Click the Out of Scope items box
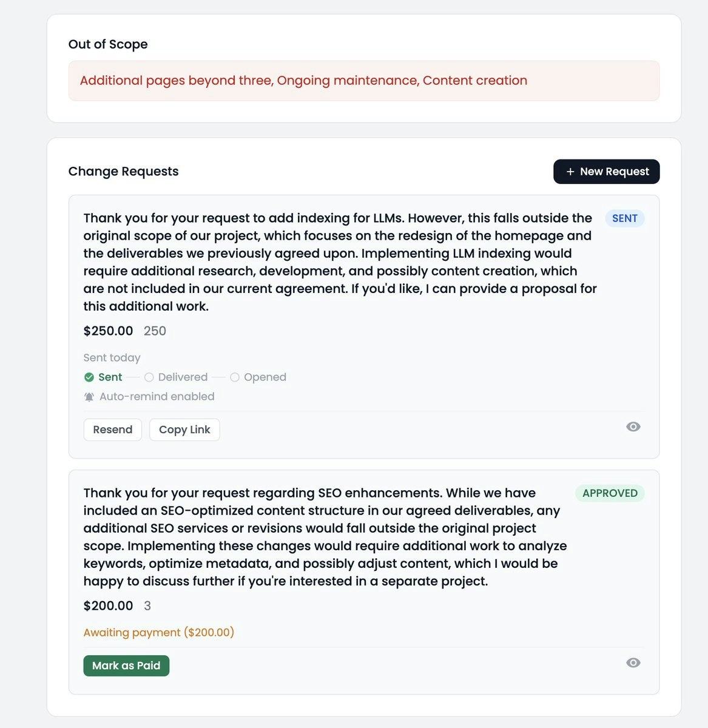 [x=363, y=81]
